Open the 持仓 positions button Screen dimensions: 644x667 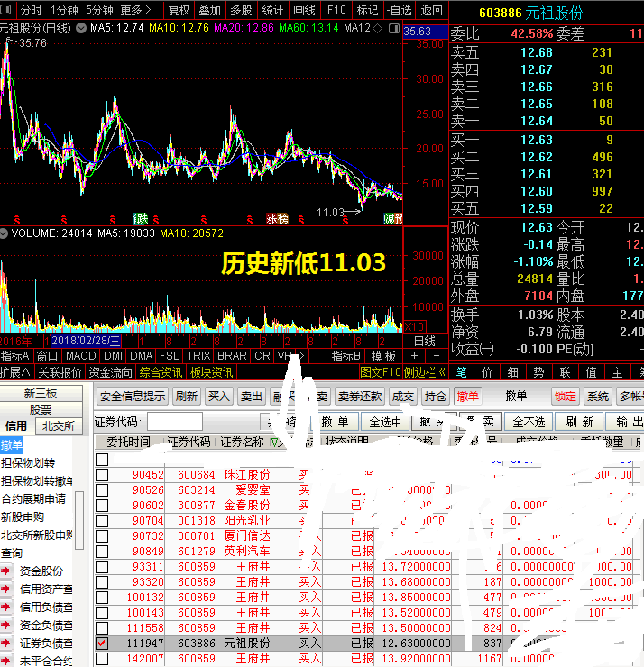[435, 397]
